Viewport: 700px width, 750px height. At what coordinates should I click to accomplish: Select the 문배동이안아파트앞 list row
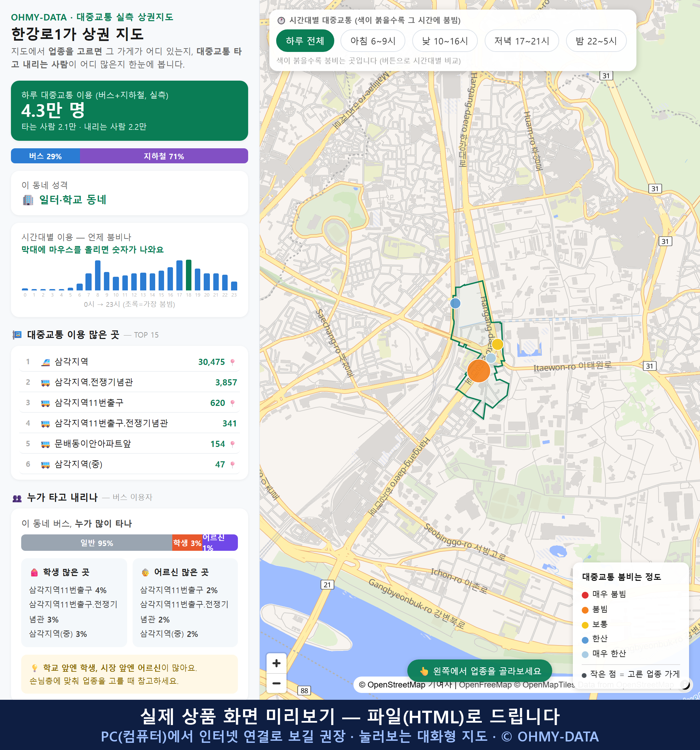point(130,444)
